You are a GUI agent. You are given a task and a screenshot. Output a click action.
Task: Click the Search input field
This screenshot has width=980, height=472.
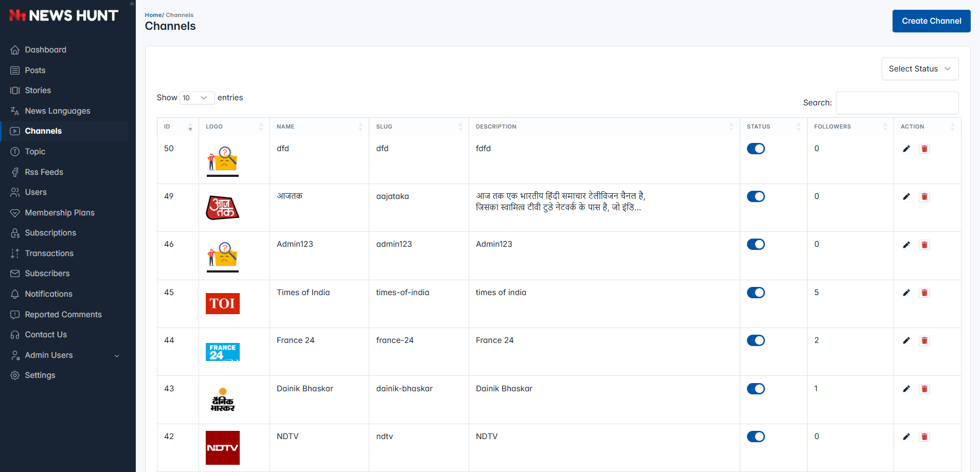[x=897, y=103]
